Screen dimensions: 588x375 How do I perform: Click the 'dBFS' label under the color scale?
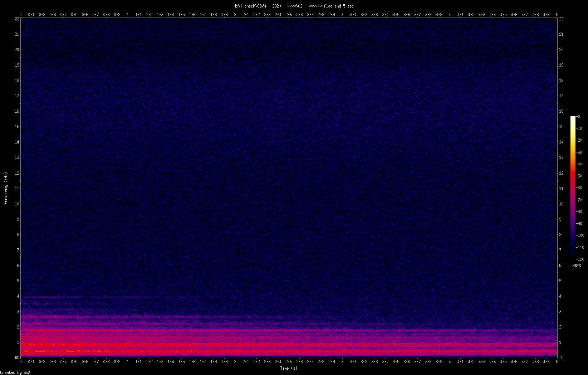(577, 266)
